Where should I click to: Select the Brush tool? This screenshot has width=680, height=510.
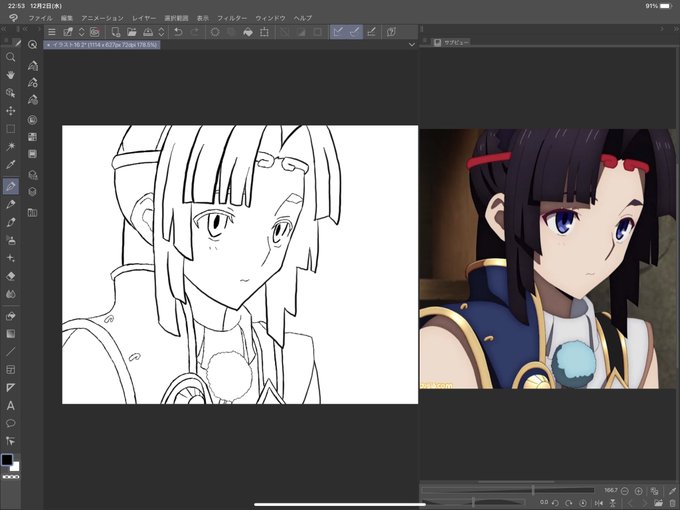pyautogui.click(x=11, y=222)
